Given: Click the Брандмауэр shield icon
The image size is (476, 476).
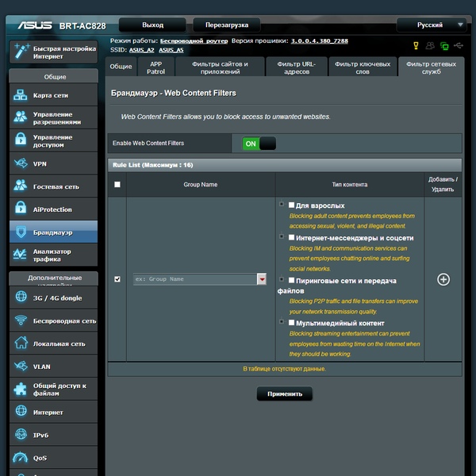Looking at the screenshot, I should [21, 232].
